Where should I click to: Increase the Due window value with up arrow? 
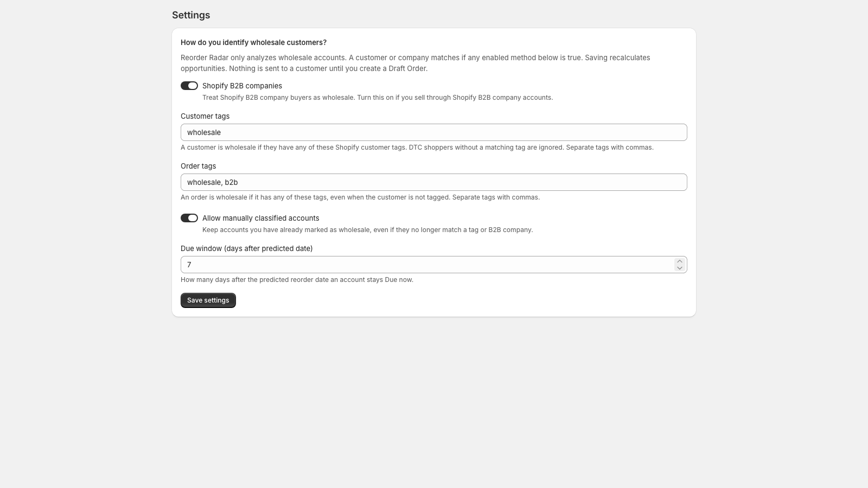[x=680, y=261]
